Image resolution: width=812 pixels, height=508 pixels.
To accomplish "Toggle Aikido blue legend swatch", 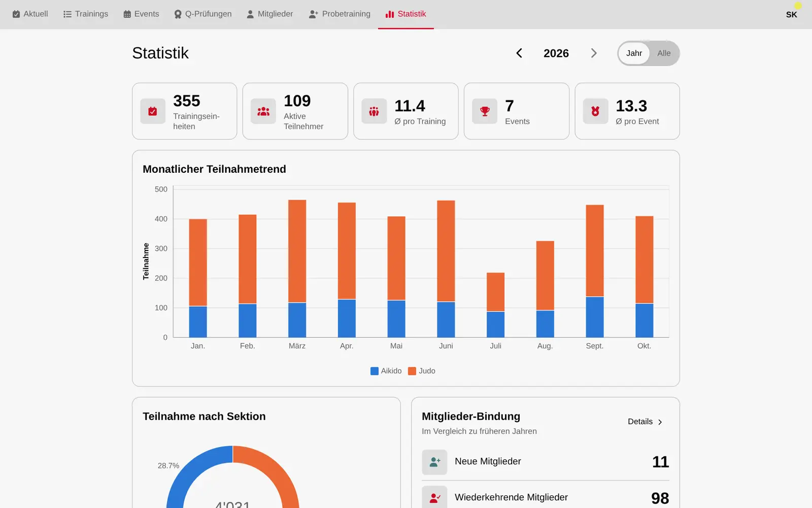I will coord(375,371).
